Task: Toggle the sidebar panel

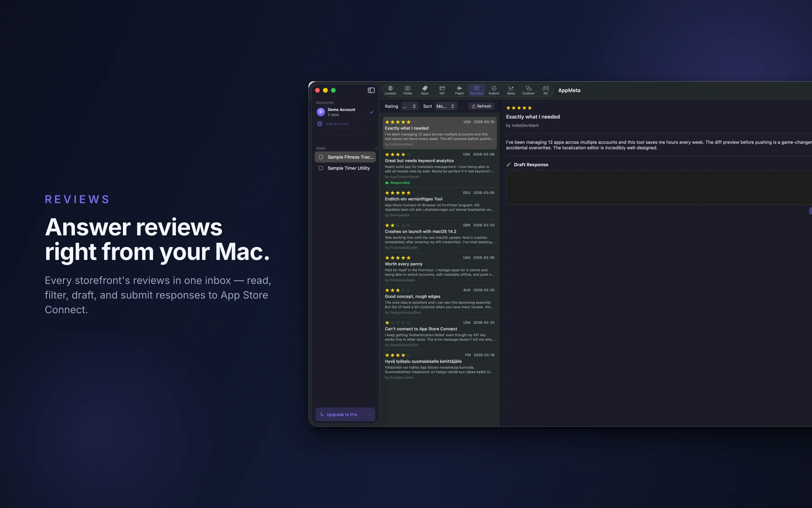Action: 371,90
